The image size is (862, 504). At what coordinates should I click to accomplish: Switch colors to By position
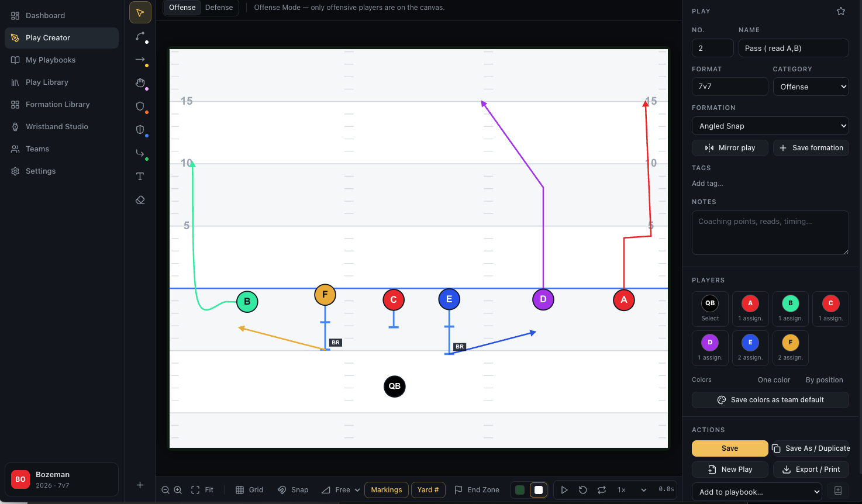tap(824, 380)
